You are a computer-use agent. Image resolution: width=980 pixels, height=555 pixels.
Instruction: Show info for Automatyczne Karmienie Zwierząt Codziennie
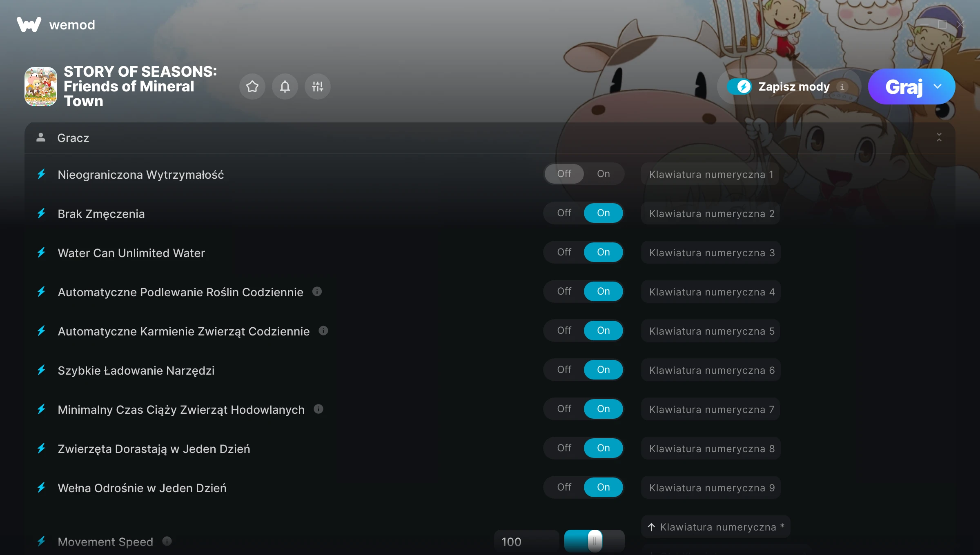pos(323,331)
